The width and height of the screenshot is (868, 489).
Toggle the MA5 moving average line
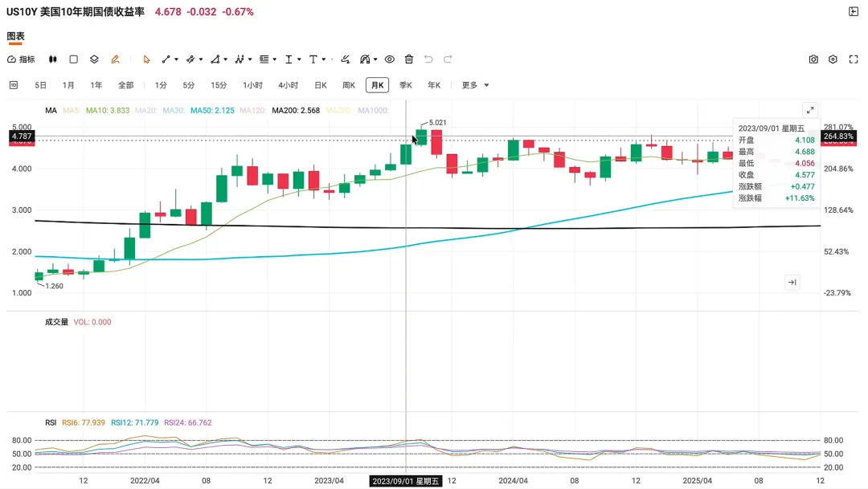coord(71,111)
